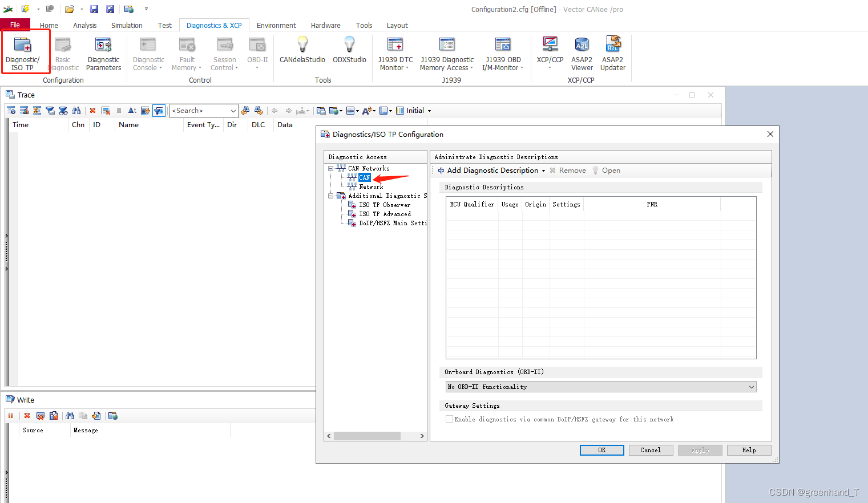
Task: Select the Network tree item under CAN Networks
Action: pyautogui.click(x=371, y=187)
